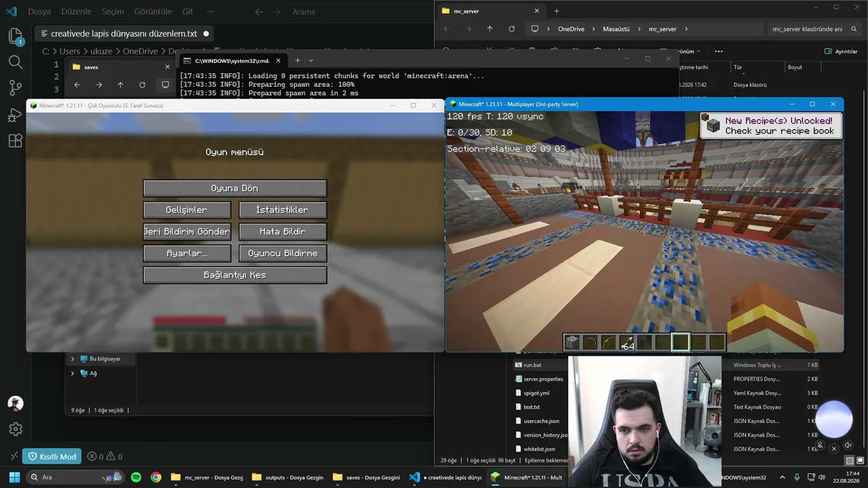Open Ayarlar... in the Minecraft menu
868x488 pixels.
click(x=186, y=253)
